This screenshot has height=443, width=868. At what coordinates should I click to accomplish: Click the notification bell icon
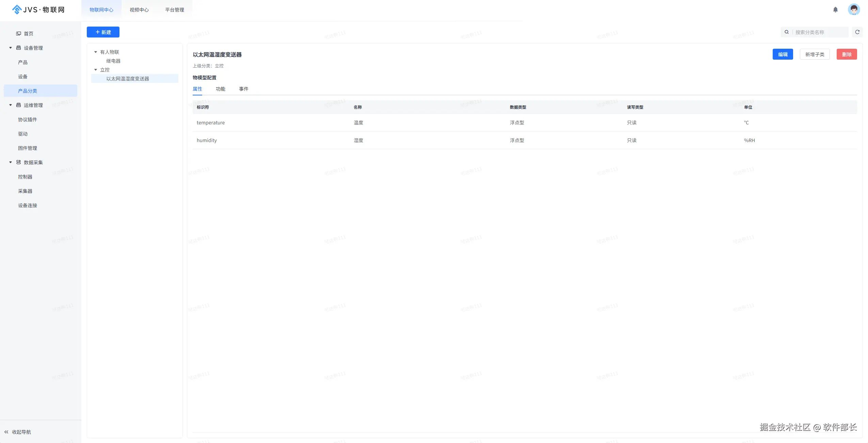[x=835, y=10]
